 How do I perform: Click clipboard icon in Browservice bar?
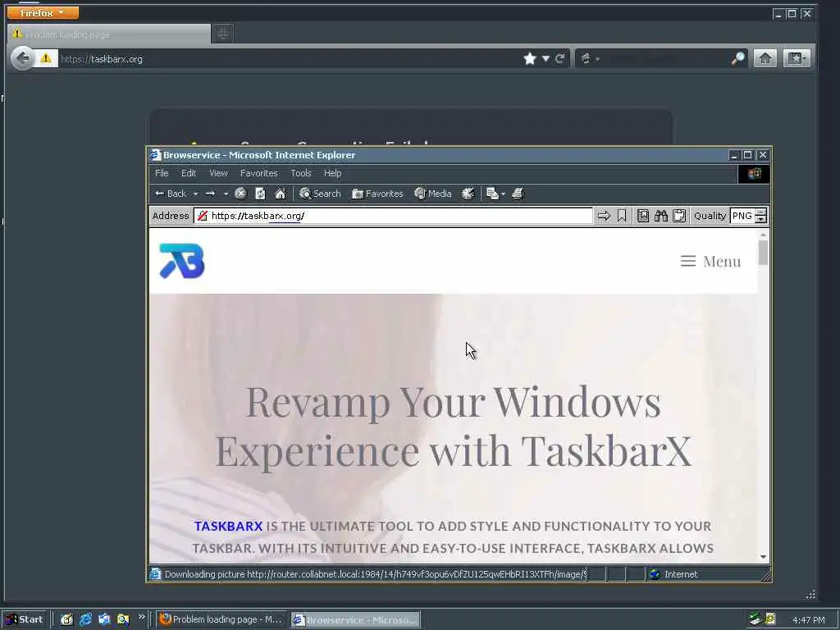679,216
